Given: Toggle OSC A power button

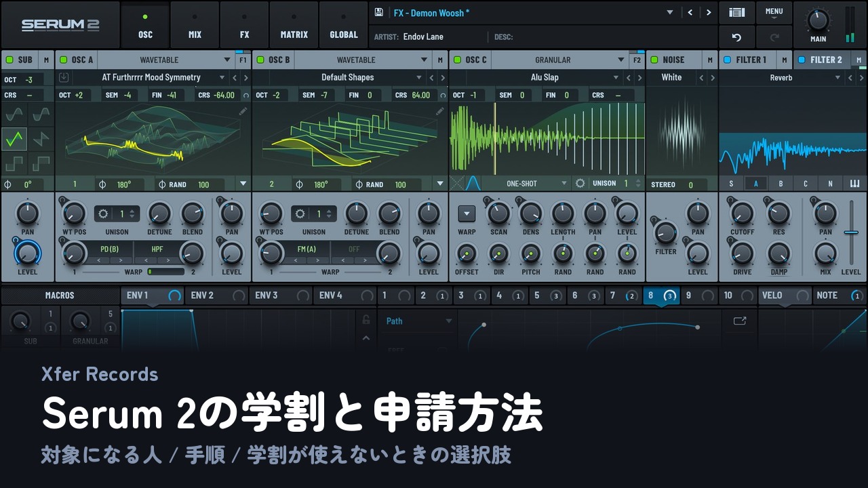Looking at the screenshot, I should (63, 60).
